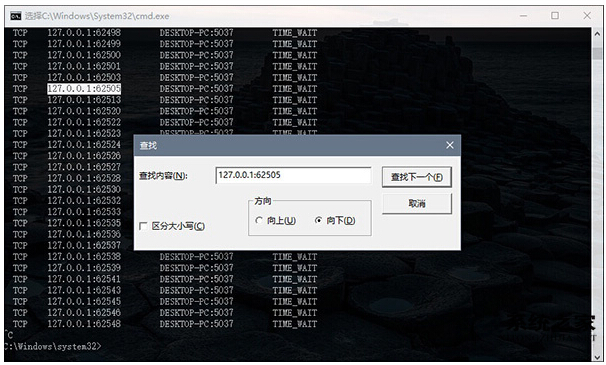
Task: Click the 选择C:\Windows\System32\cmd.exe window title
Action: pyautogui.click(x=97, y=16)
